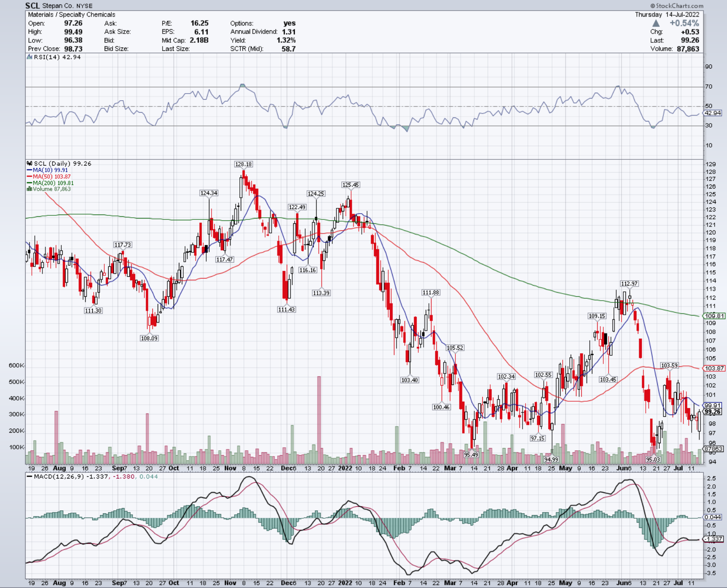Click the SCL (Daily) 99.26 chart label
Image resolution: width=727 pixels, height=588 pixels.
pyautogui.click(x=59, y=163)
